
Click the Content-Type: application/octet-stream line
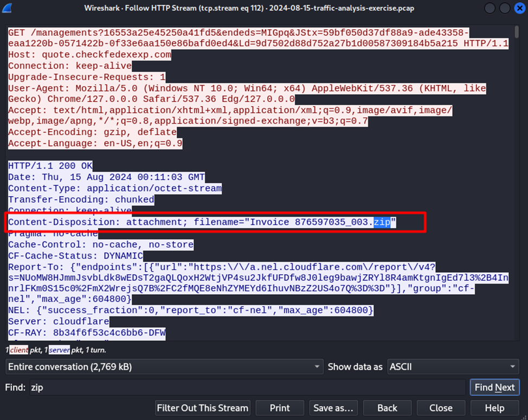point(115,189)
